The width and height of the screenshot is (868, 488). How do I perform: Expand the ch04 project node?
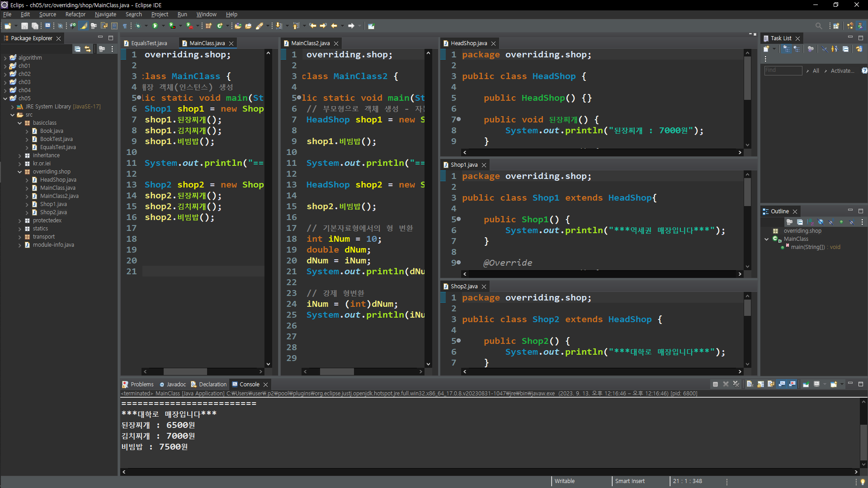pyautogui.click(x=5, y=90)
